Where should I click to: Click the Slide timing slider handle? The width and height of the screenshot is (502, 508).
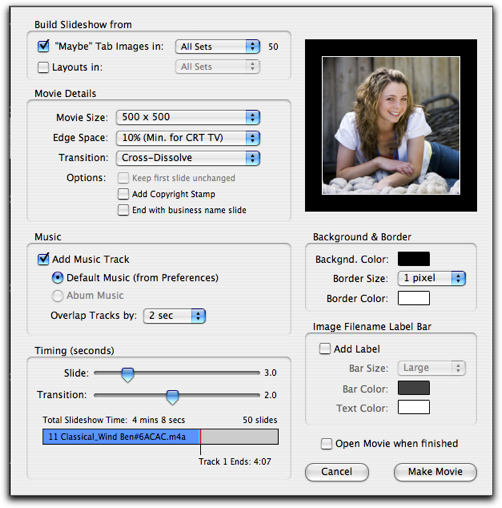click(x=127, y=375)
